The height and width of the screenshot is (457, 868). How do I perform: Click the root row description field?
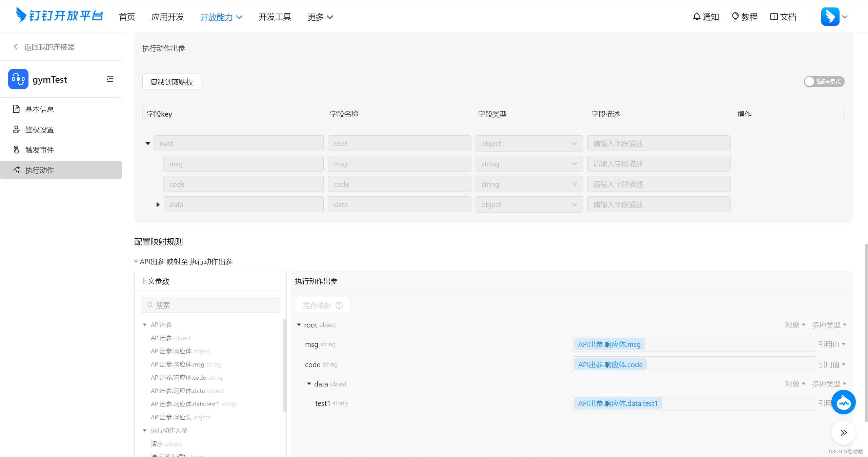(659, 143)
